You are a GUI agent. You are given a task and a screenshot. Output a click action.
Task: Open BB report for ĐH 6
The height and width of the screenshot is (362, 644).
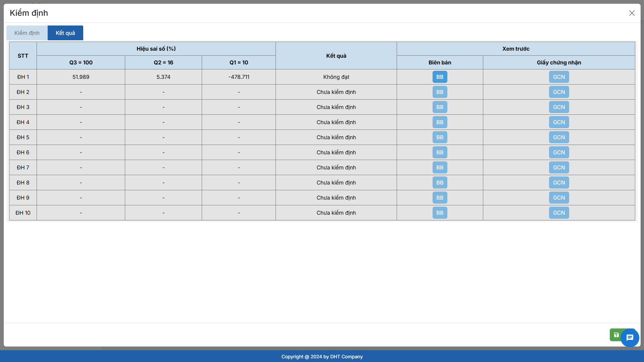tap(440, 152)
